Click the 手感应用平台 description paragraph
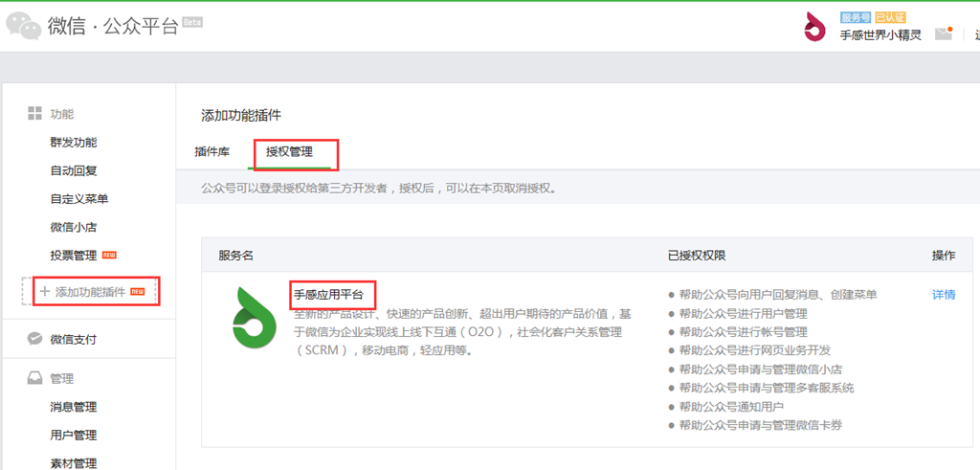The height and width of the screenshot is (470, 980). [x=462, y=332]
